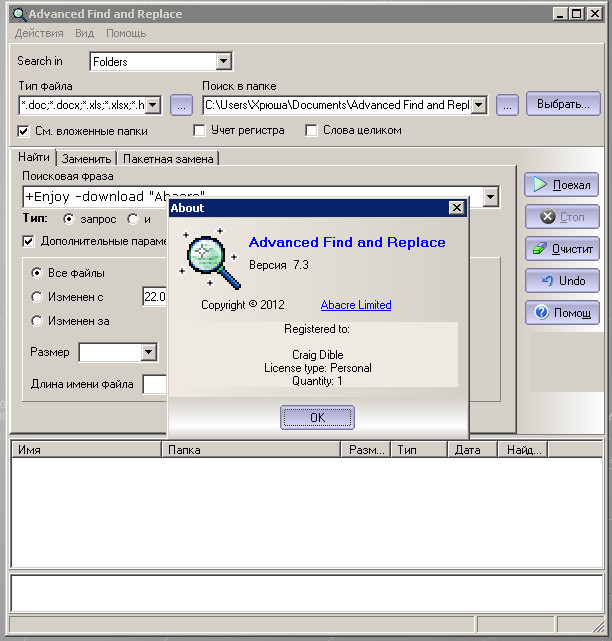Screen dimensions: 612x641
Task: Enable the Слова целиком checkbox
Action: (312, 130)
